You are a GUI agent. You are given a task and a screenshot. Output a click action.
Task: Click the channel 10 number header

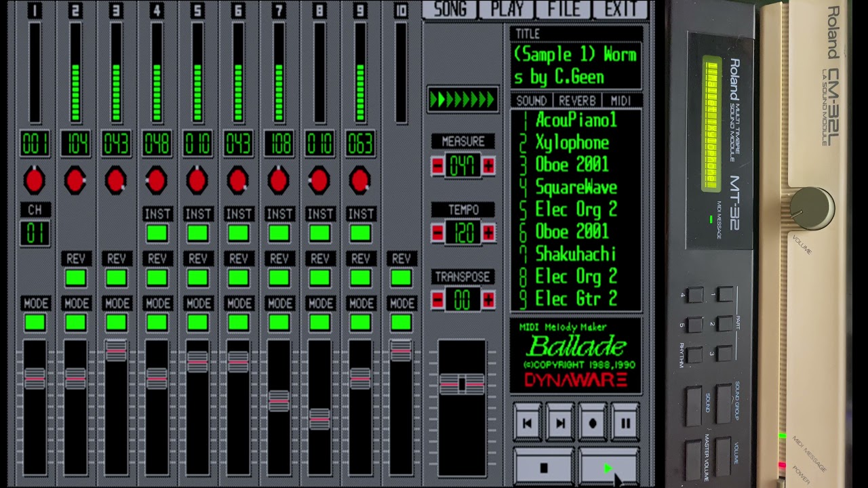point(401,10)
